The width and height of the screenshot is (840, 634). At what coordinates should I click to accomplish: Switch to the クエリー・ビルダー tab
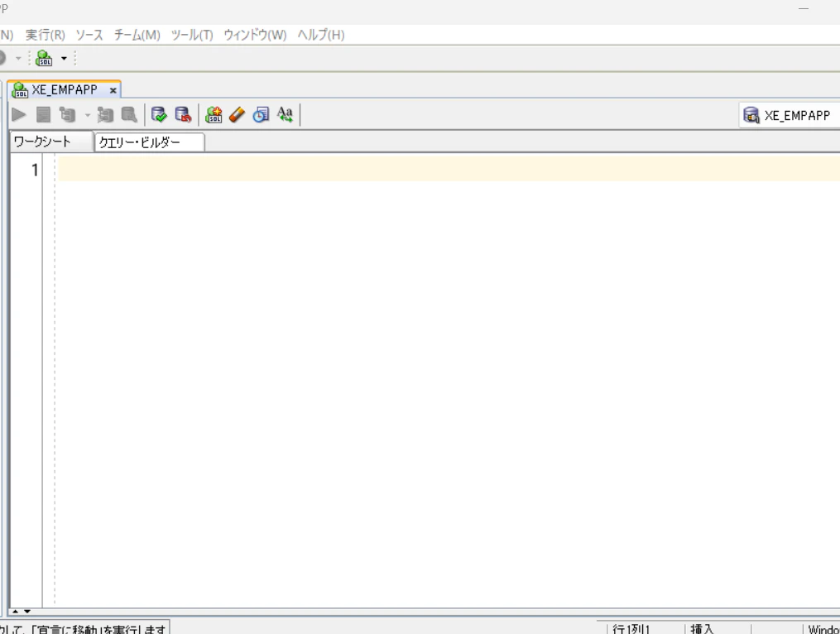coord(150,142)
